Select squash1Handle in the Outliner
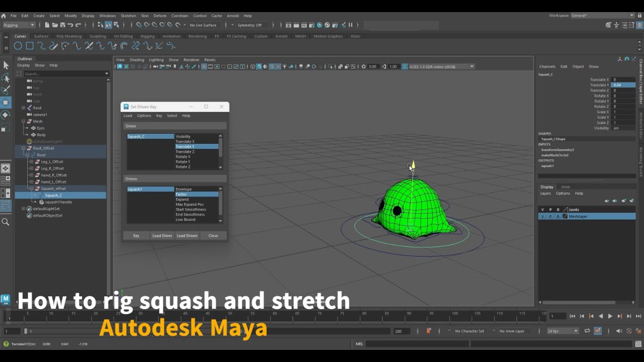Viewport: 644px width, 362px height. [x=58, y=202]
